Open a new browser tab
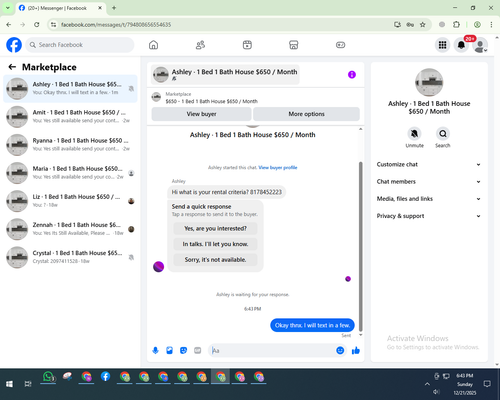This screenshot has height=400, width=500. [x=114, y=8]
